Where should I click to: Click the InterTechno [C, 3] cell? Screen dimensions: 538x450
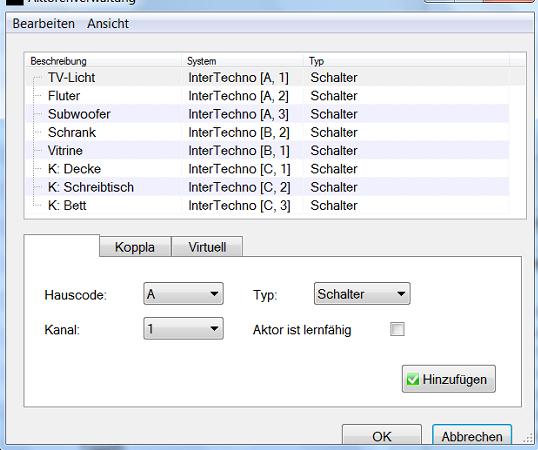[239, 205]
